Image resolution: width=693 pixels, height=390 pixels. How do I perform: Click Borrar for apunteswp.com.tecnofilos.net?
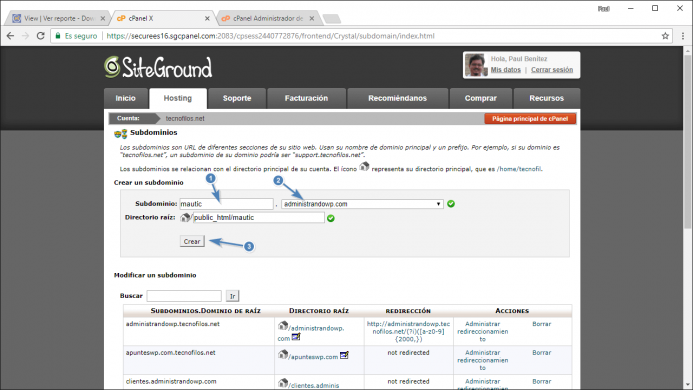(541, 353)
